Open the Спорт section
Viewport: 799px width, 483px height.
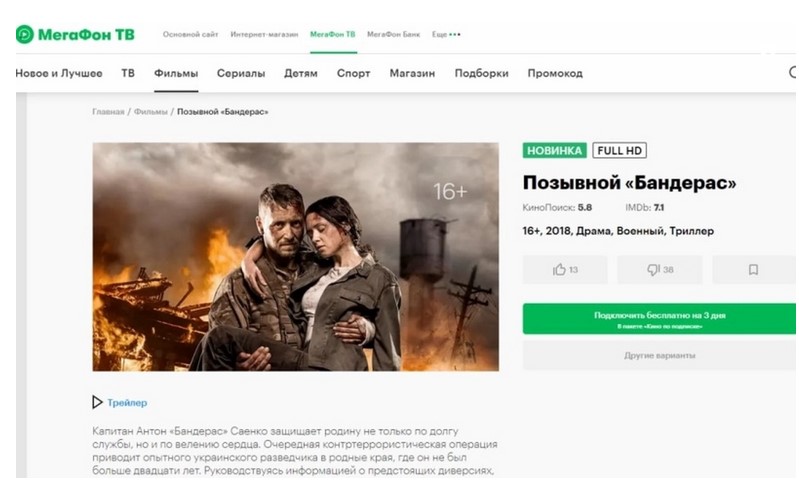pyautogui.click(x=353, y=73)
